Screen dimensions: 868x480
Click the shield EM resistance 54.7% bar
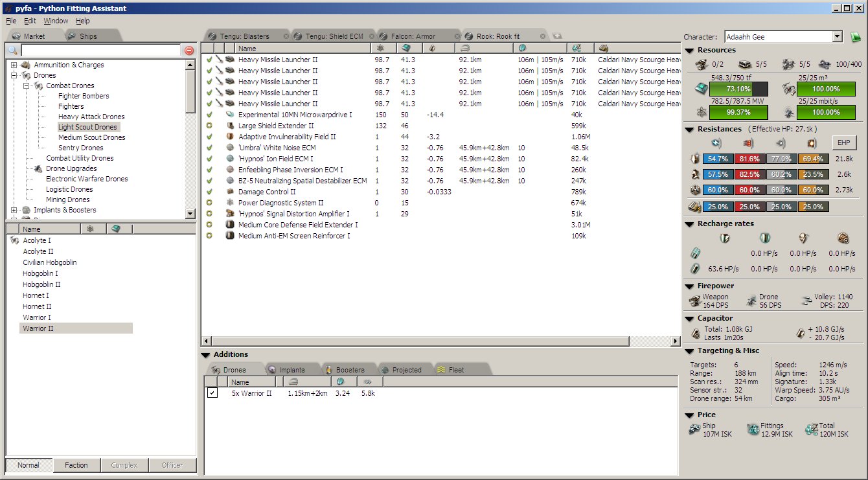tap(717, 159)
